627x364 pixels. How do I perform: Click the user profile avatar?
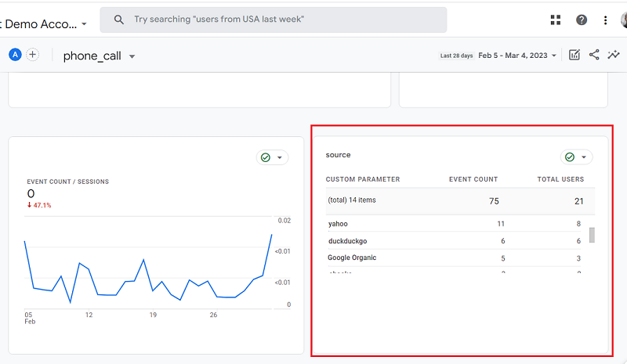(624, 20)
